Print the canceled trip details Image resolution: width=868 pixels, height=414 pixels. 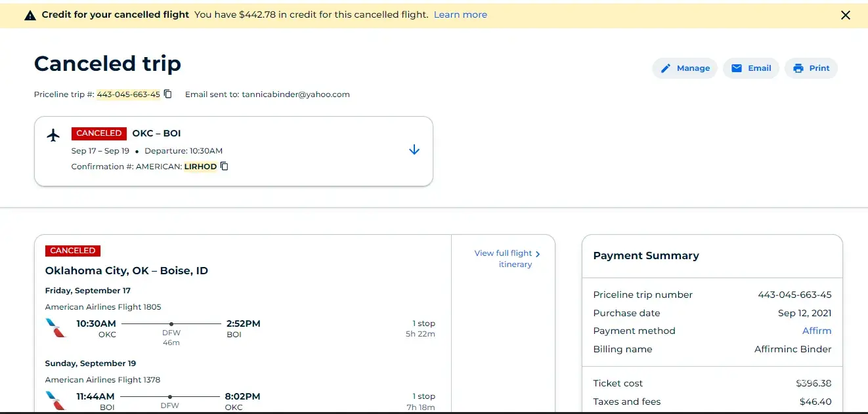[x=811, y=68]
